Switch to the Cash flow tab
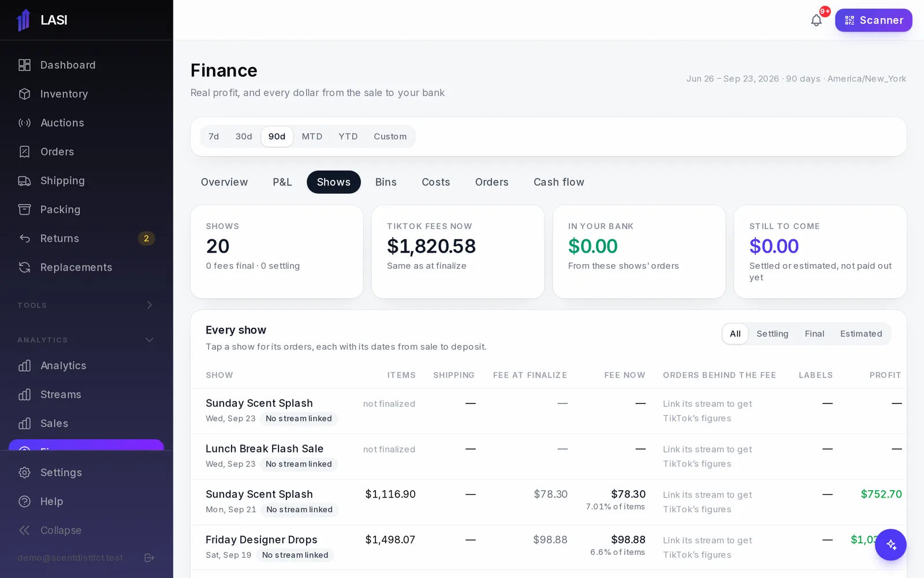Image resolution: width=924 pixels, height=578 pixels. tap(558, 182)
